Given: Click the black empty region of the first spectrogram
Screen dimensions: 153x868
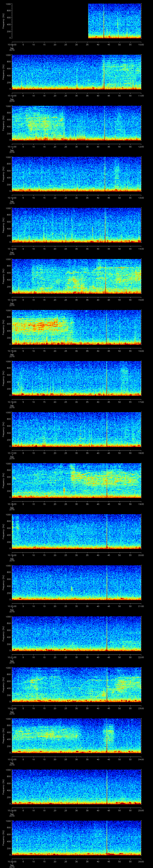Looking at the screenshot, I should tap(50, 21).
